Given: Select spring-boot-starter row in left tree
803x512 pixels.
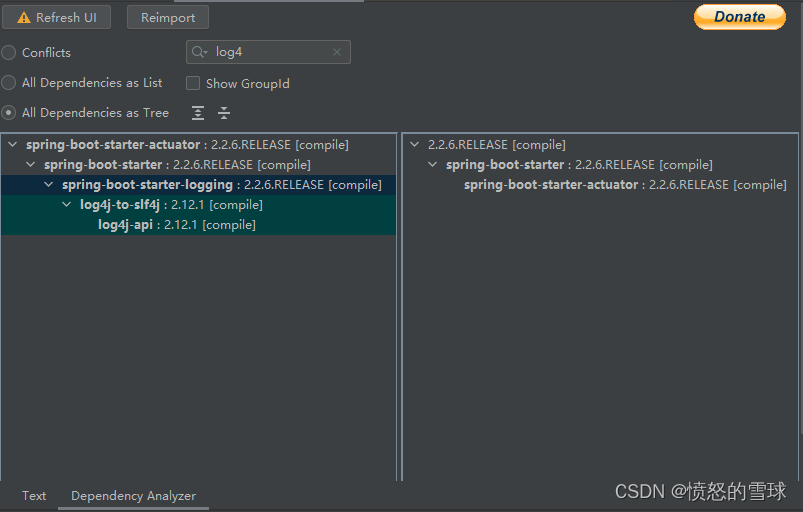Looking at the screenshot, I should coord(199,165).
